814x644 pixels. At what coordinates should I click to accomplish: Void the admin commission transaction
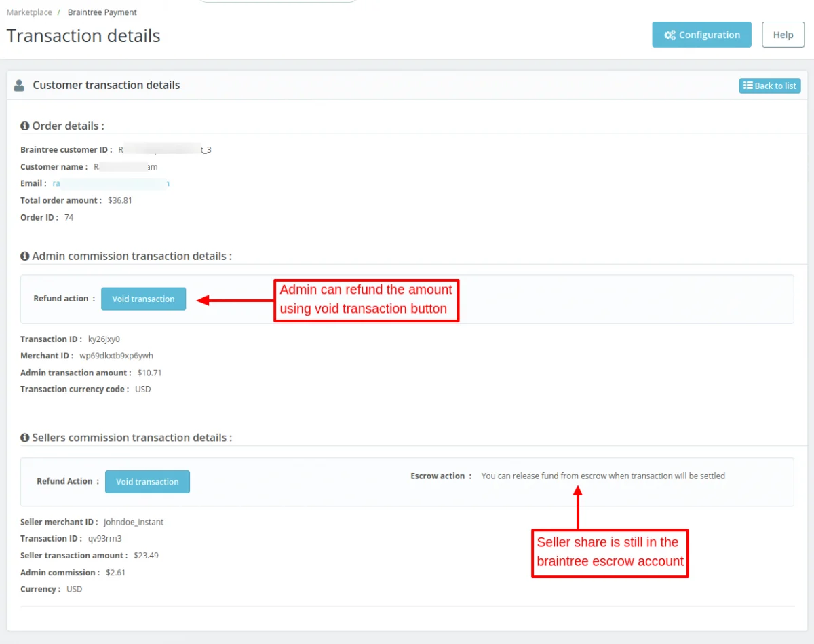pyautogui.click(x=143, y=299)
